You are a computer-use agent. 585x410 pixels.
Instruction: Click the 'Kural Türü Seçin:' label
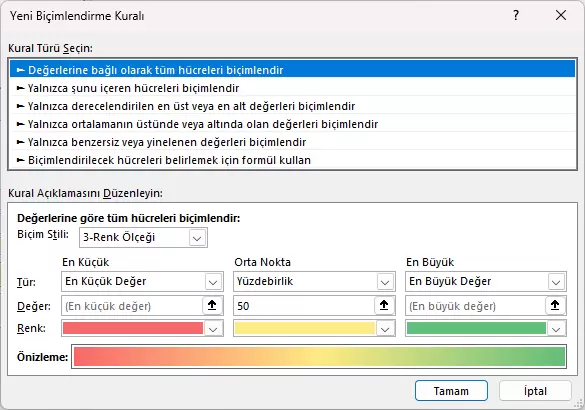(50, 48)
